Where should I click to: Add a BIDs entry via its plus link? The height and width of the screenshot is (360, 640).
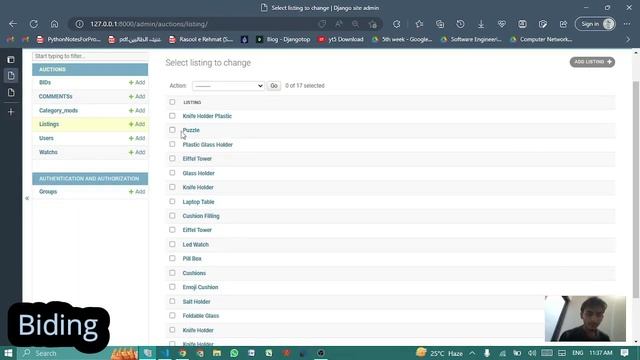pyautogui.click(x=137, y=82)
